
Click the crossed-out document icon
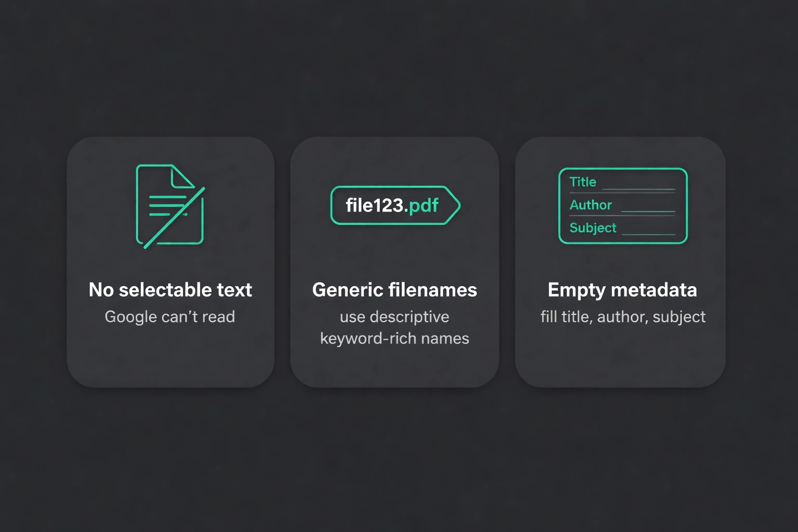(x=170, y=206)
